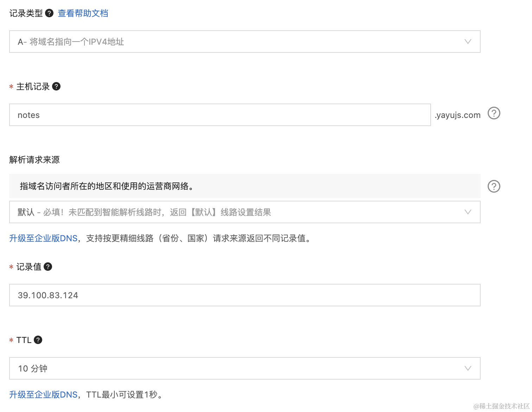Click the 记录值 field with 39.100.83.124
Viewport: 532px width, 412px height.
(x=245, y=295)
